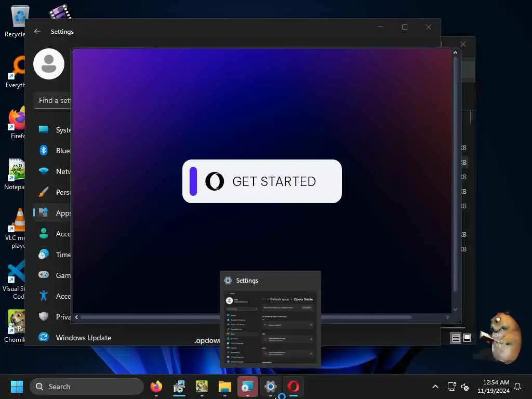Image resolution: width=532 pixels, height=399 pixels.
Task: Open the network tray icon
Action: tap(452, 387)
